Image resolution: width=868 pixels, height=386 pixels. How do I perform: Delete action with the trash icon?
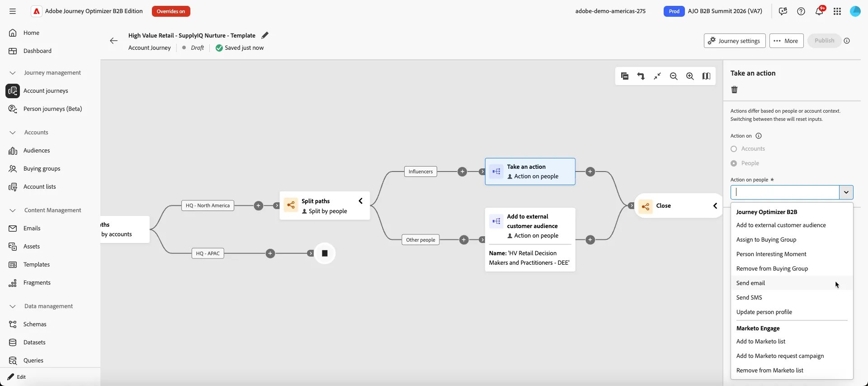[x=734, y=90]
